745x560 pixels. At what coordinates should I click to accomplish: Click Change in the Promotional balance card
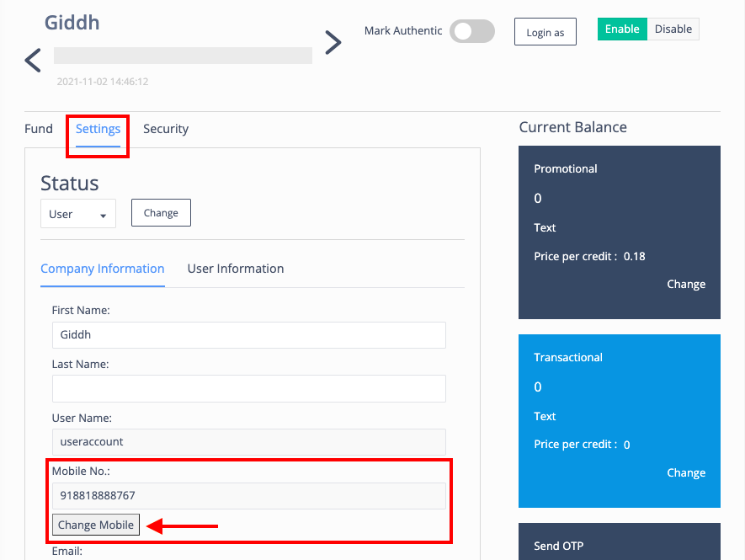[x=686, y=285]
